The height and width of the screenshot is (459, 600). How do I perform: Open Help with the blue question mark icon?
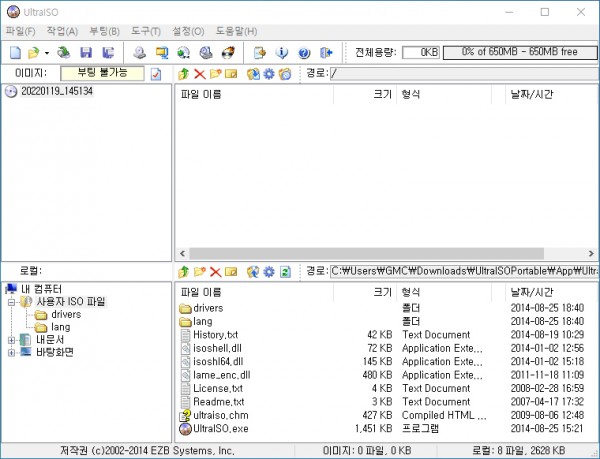[304, 52]
